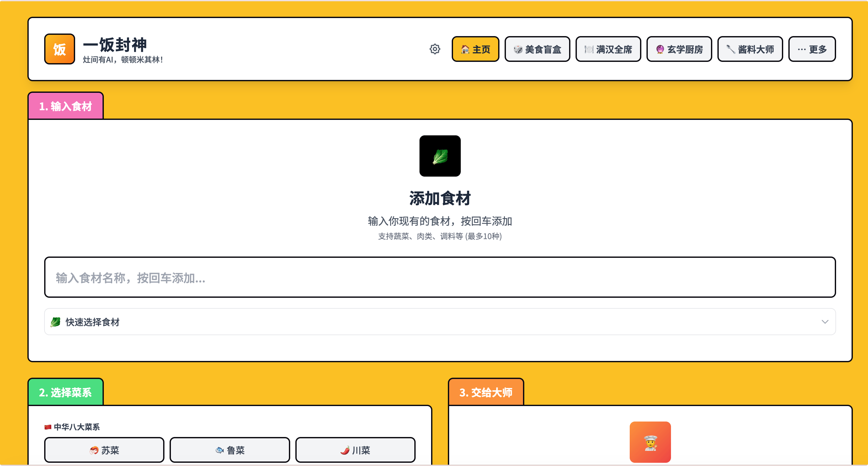Click the crystal ball icon on 玄学厨房
Image resolution: width=868 pixels, height=466 pixels.
[660, 50]
